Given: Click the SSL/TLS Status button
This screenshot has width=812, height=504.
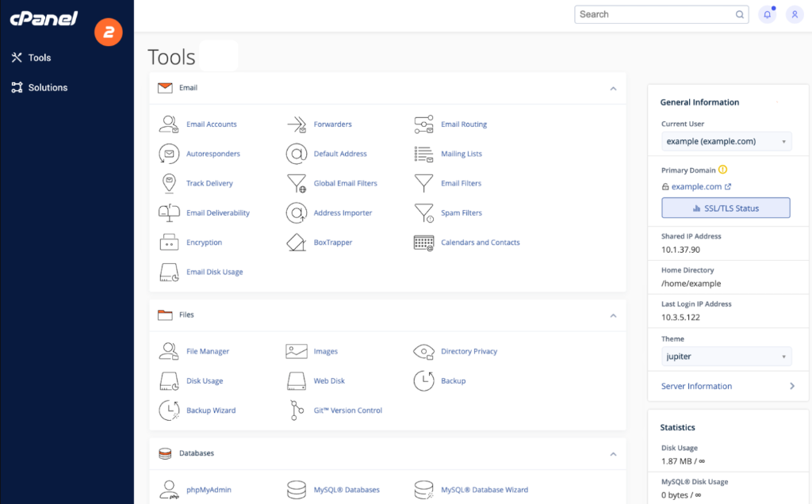Looking at the screenshot, I should 726,208.
